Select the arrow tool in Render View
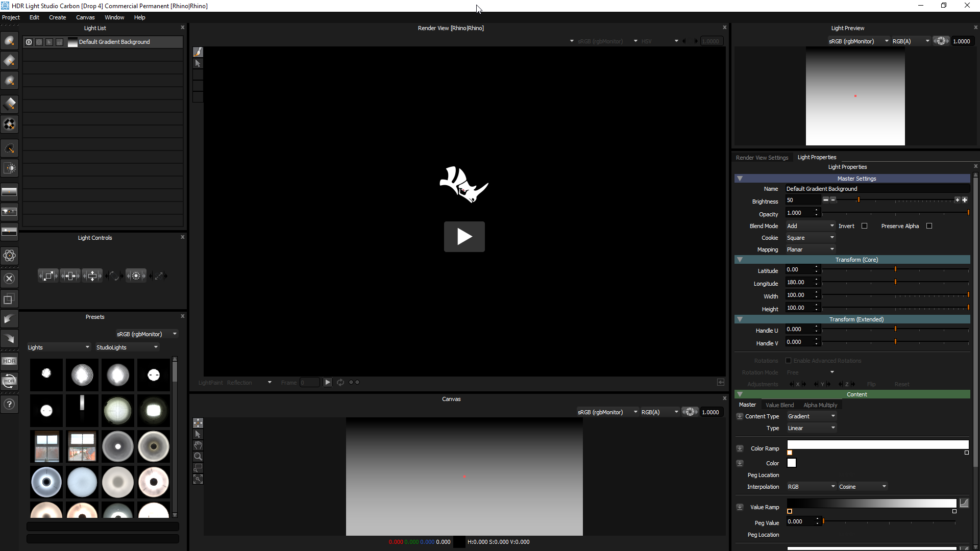980x551 pixels. [198, 63]
